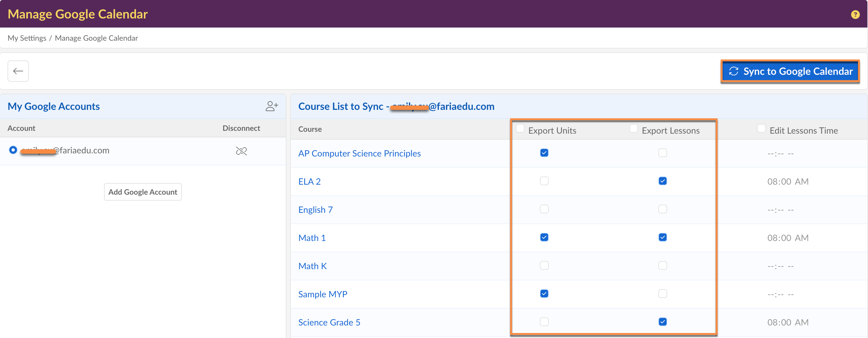This screenshot has height=338, width=868.
Task: Click the help question mark icon
Action: 855,14
